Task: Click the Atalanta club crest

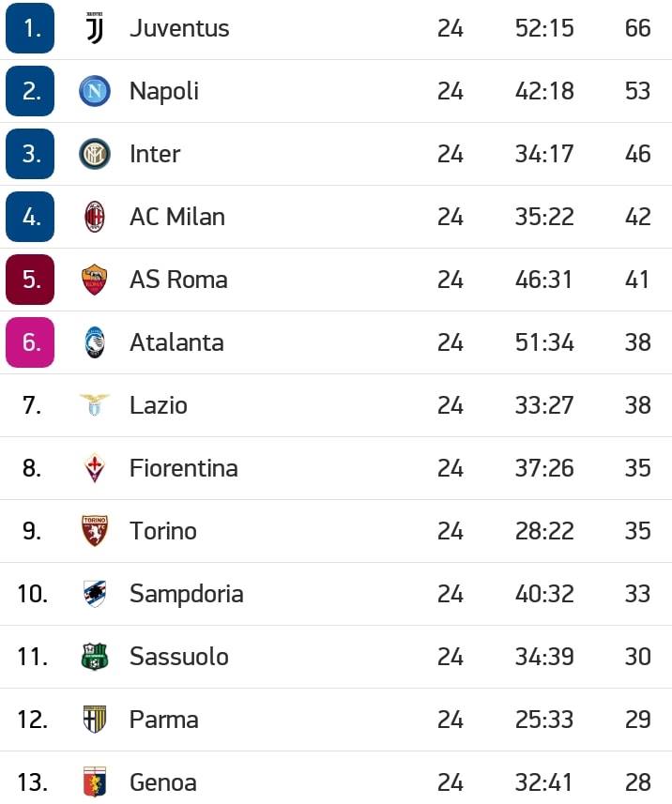Action: pos(95,342)
